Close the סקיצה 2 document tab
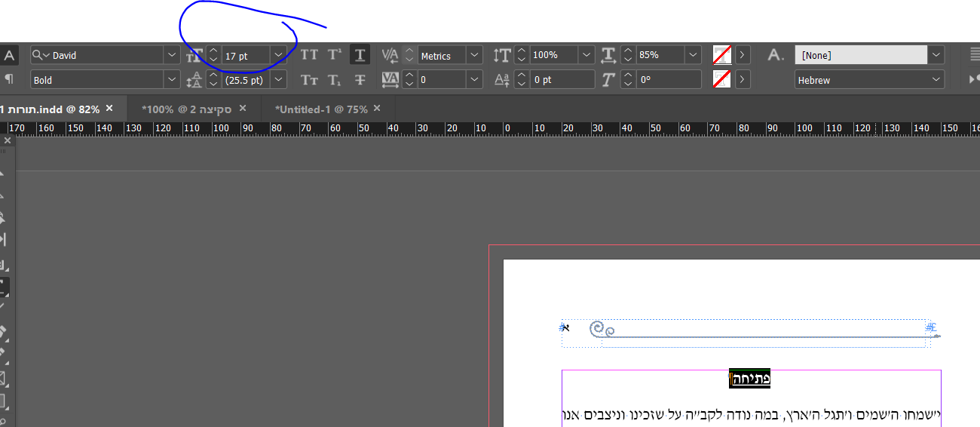980x427 pixels. point(243,109)
